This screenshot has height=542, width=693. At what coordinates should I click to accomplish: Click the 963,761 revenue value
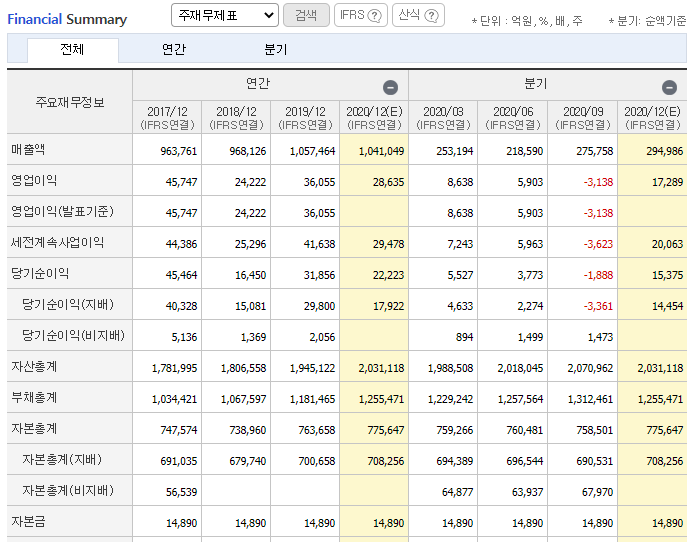tap(179, 151)
